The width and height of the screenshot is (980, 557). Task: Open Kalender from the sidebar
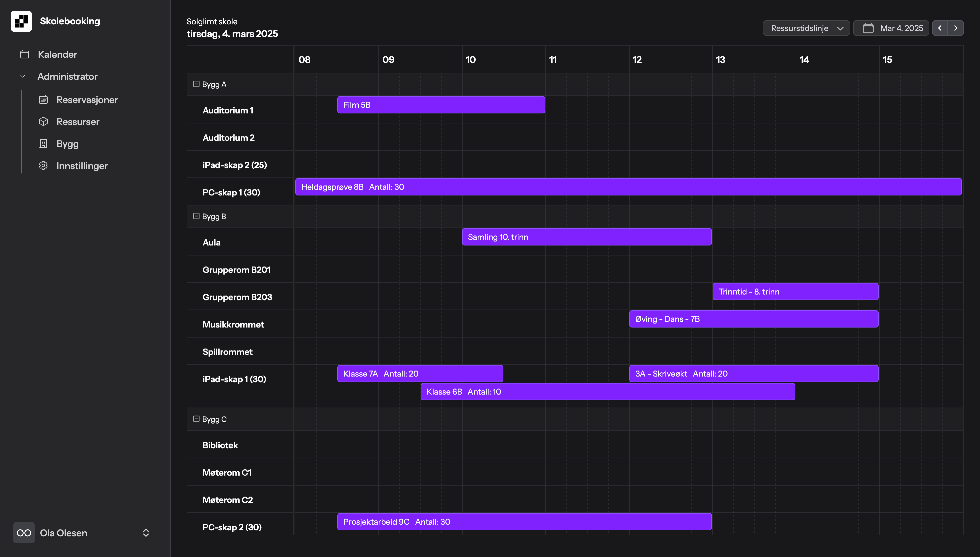point(57,54)
